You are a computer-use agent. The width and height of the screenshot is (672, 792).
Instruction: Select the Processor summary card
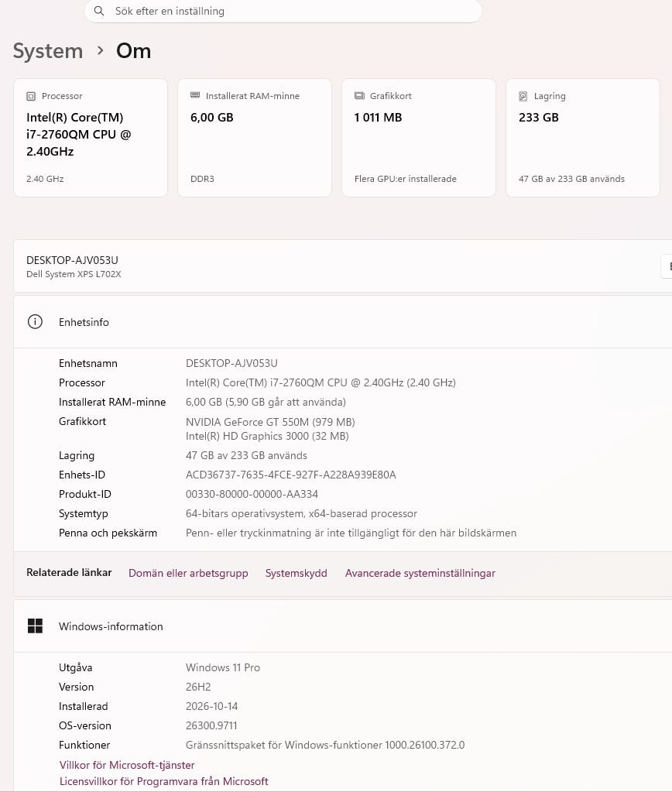tap(91, 137)
